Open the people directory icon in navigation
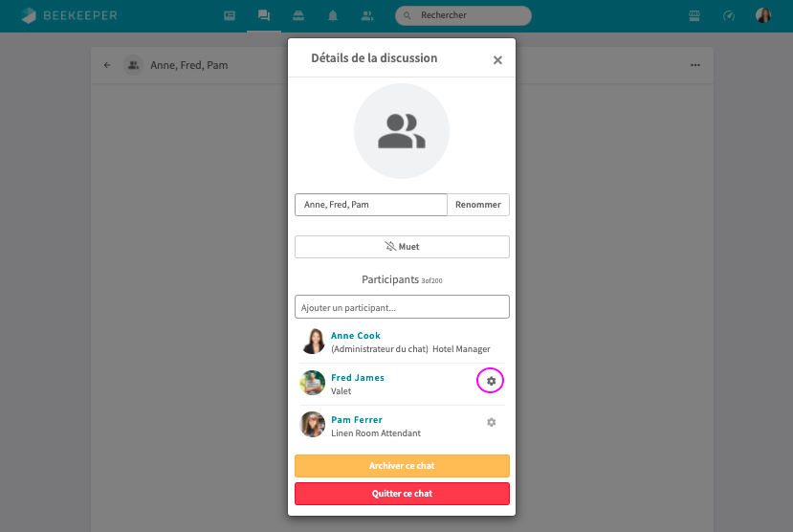The image size is (793, 532). (x=367, y=16)
